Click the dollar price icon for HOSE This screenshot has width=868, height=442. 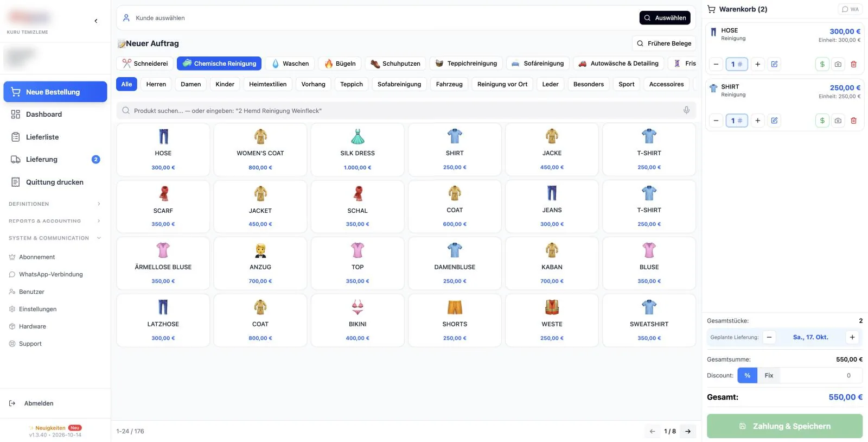tap(822, 64)
